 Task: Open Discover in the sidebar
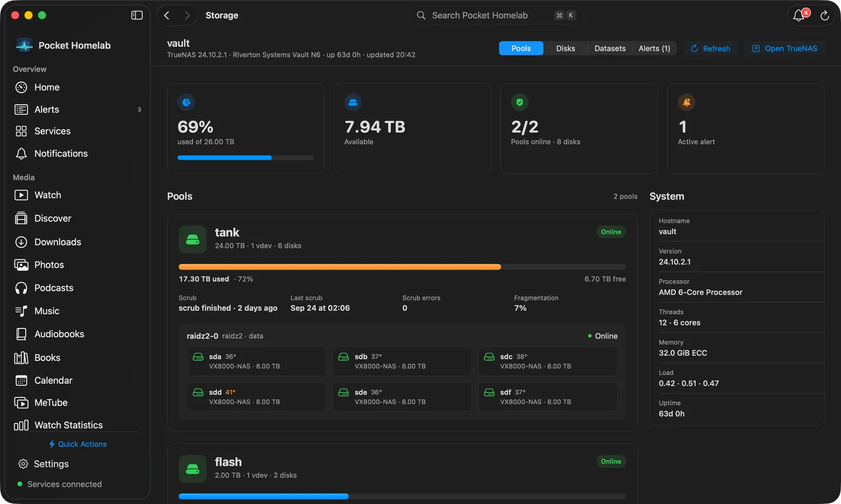tap(77, 218)
